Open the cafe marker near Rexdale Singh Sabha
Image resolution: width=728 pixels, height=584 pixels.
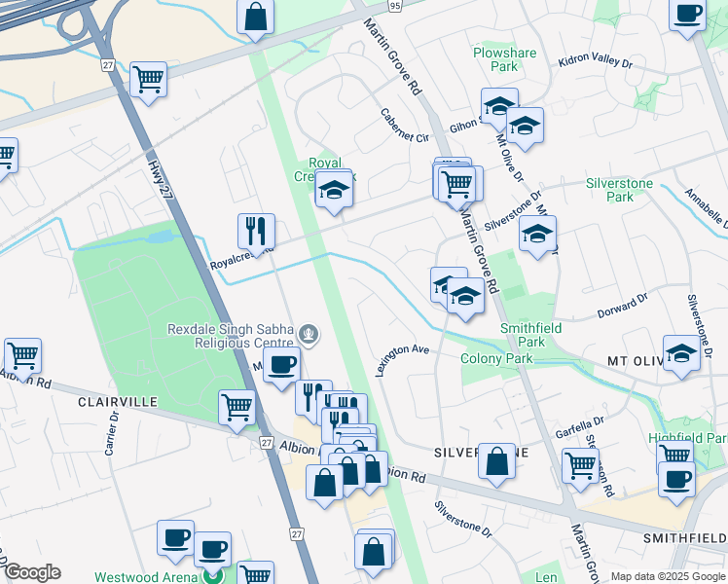[x=281, y=367]
